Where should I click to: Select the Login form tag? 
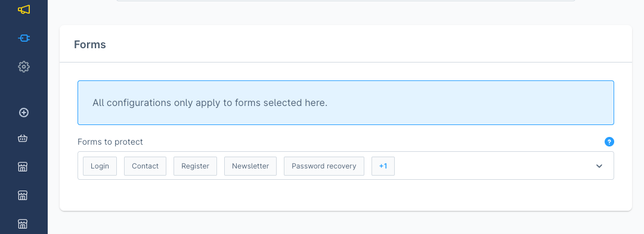100,166
